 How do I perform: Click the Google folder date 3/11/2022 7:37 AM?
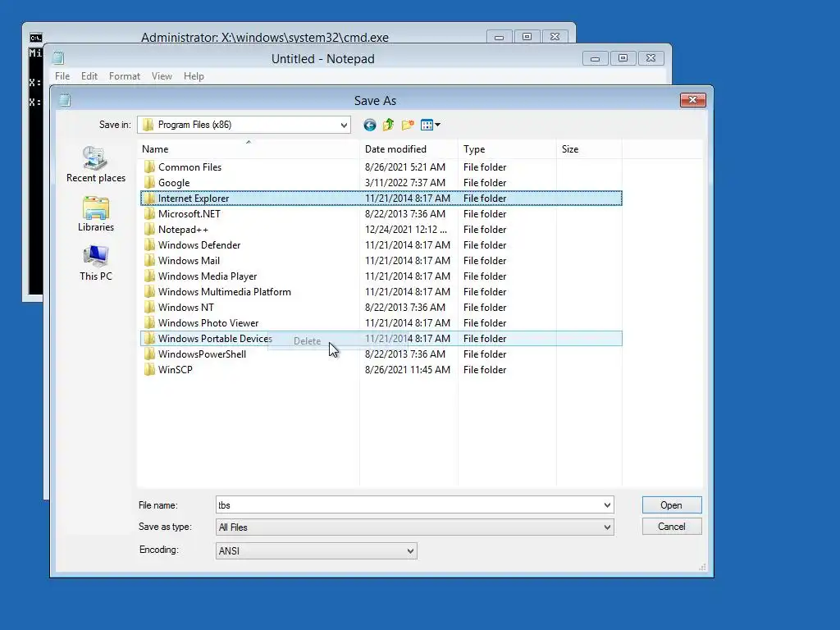[x=405, y=183]
